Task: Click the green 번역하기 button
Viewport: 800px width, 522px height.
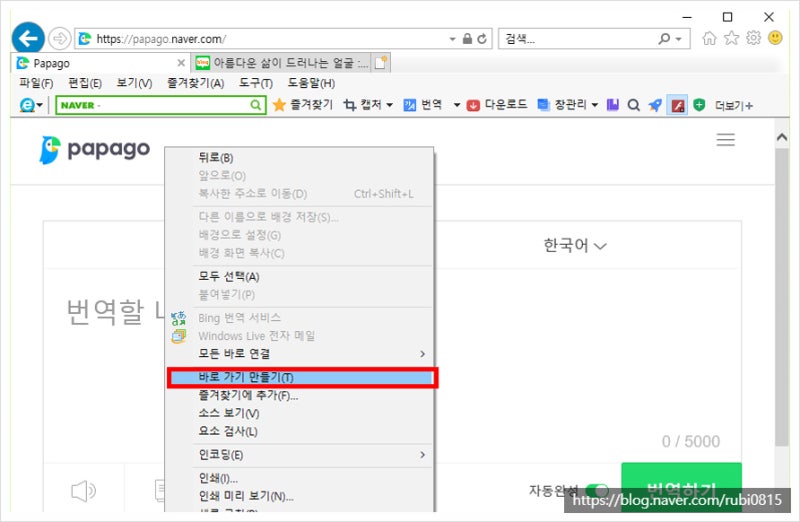Action: click(x=681, y=487)
